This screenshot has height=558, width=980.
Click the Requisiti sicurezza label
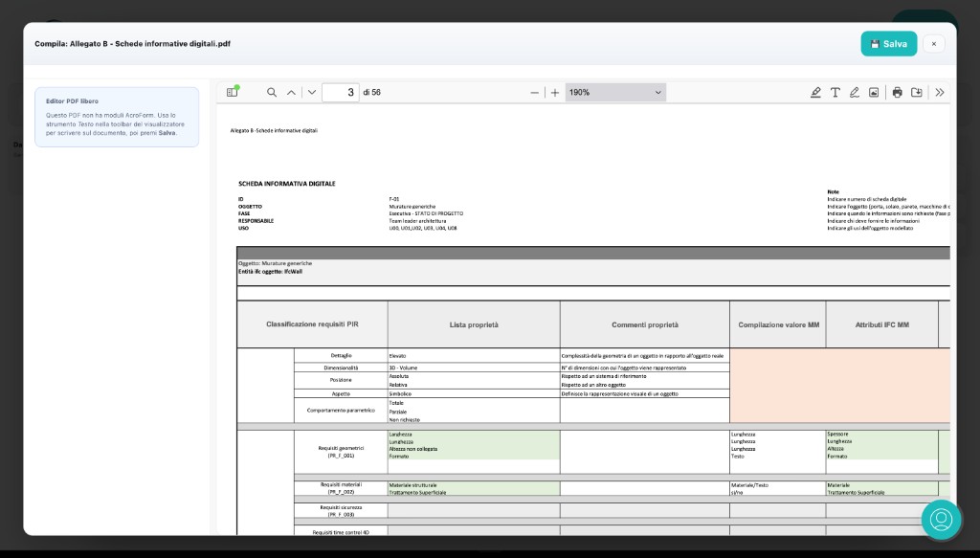tap(341, 511)
